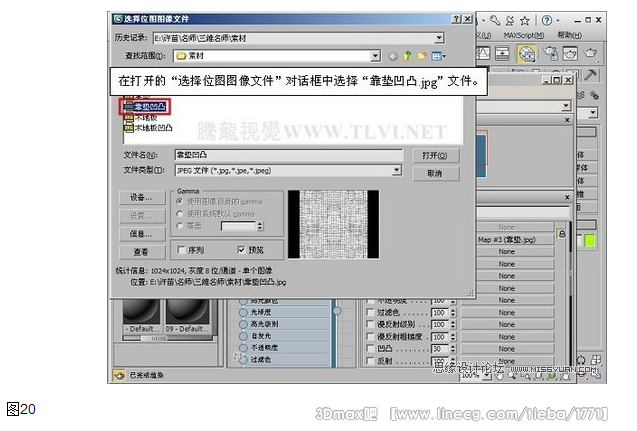Expand the material editor top dropdown list
Viewport: 637px width, 431px height.
pos(566,106)
